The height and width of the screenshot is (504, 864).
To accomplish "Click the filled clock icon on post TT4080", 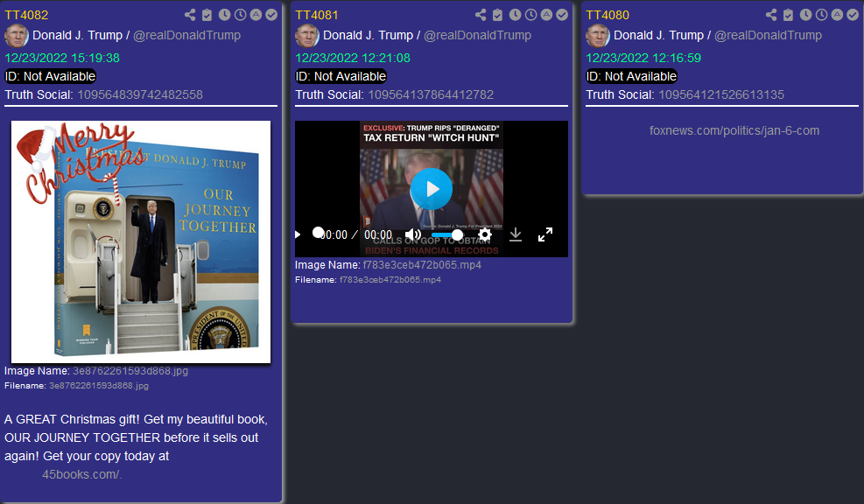I will pyautogui.click(x=805, y=15).
